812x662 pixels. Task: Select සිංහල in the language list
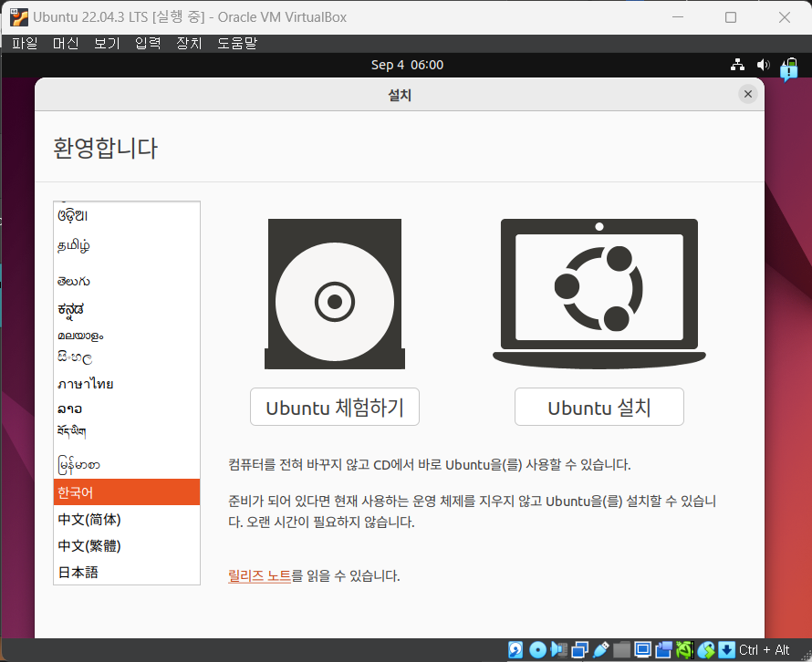[x=127, y=357]
